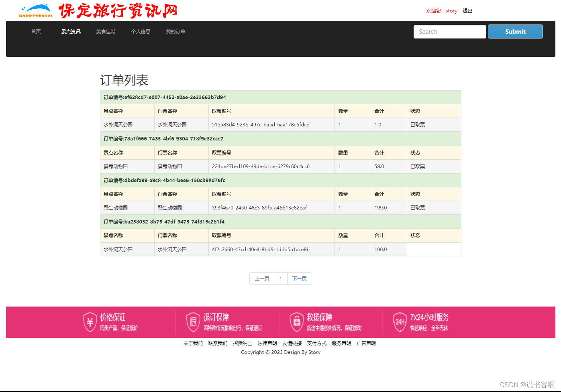
Task: Click the total value 199.0
Action: pyautogui.click(x=381, y=208)
